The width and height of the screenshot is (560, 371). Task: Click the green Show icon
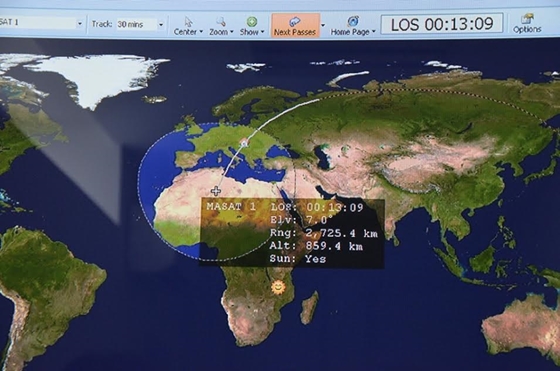(x=252, y=21)
